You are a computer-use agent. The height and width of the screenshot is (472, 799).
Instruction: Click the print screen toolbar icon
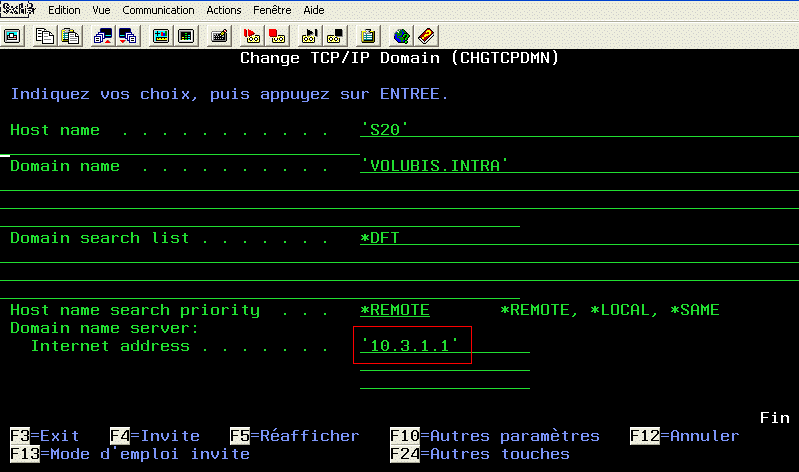tap(13, 36)
